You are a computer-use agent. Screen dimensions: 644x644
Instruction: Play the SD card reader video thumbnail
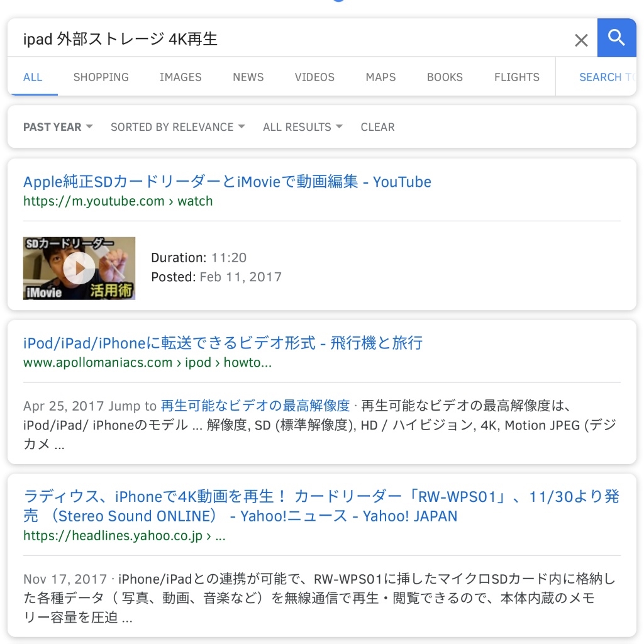point(79,268)
